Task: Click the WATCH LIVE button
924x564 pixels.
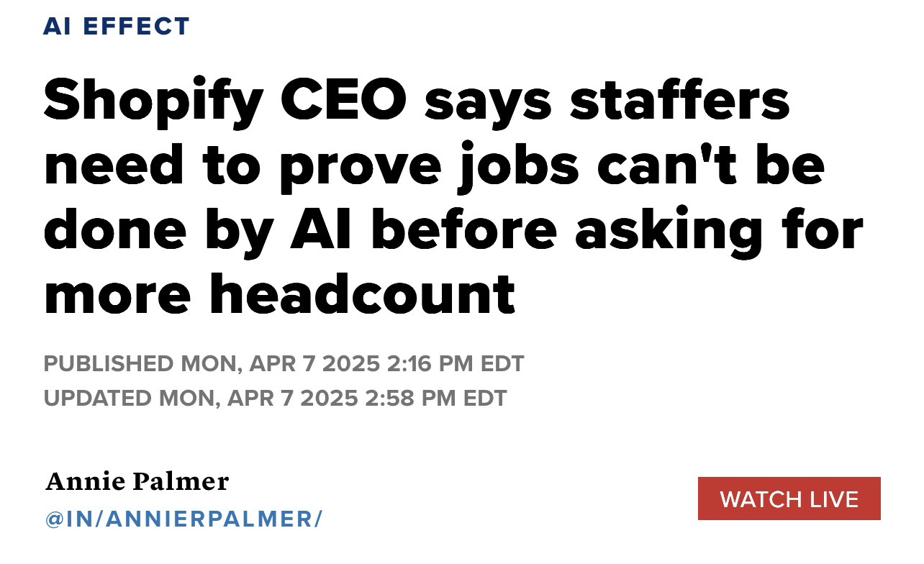Action: point(789,499)
